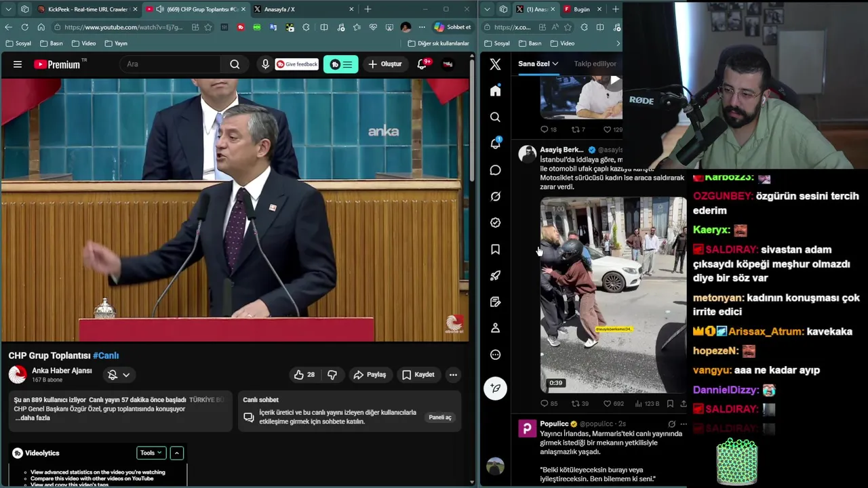Viewport: 868px width, 488px height.
Task: Switch to Anasayfa / X tab
Action: point(303,9)
